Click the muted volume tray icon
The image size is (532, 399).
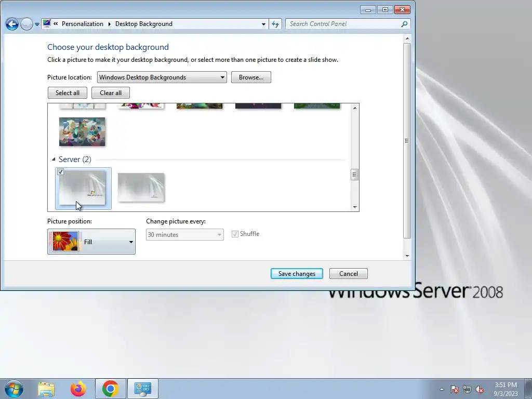(x=480, y=389)
